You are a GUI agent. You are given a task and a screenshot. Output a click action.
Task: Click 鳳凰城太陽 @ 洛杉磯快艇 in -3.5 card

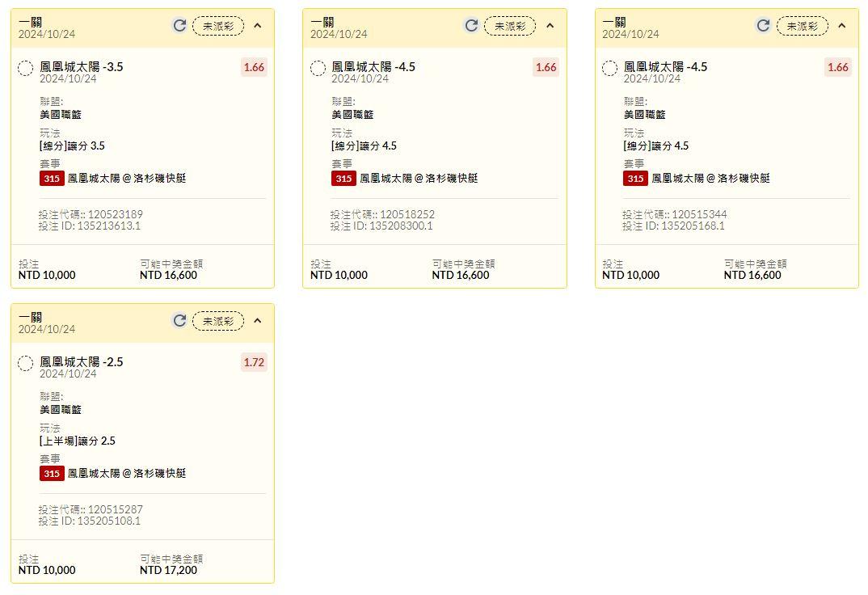coord(127,178)
